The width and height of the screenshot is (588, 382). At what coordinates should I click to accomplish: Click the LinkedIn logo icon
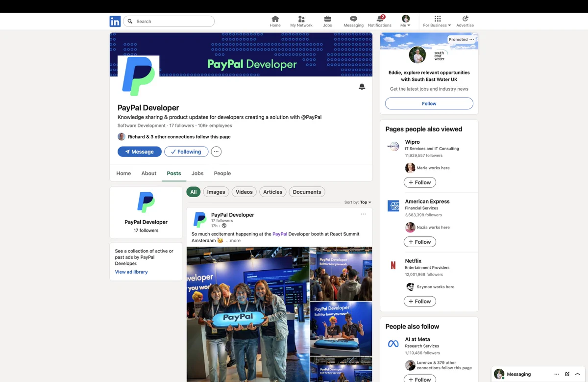pos(115,22)
